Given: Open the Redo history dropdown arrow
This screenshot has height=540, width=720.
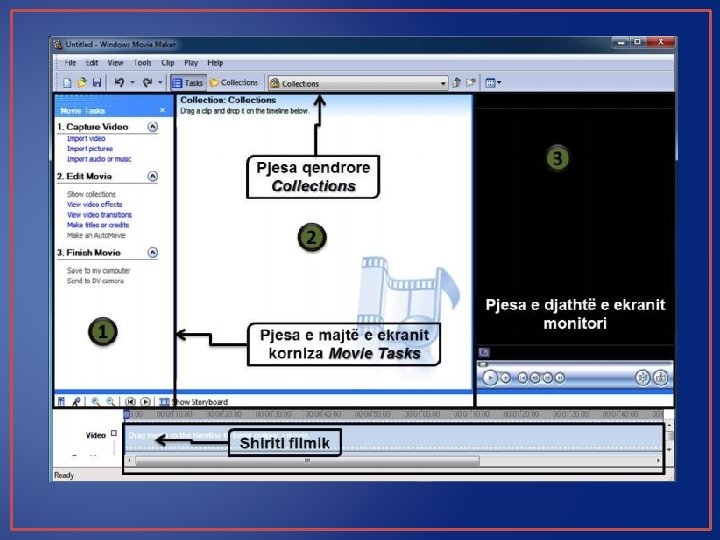Looking at the screenshot, I should tap(160, 83).
